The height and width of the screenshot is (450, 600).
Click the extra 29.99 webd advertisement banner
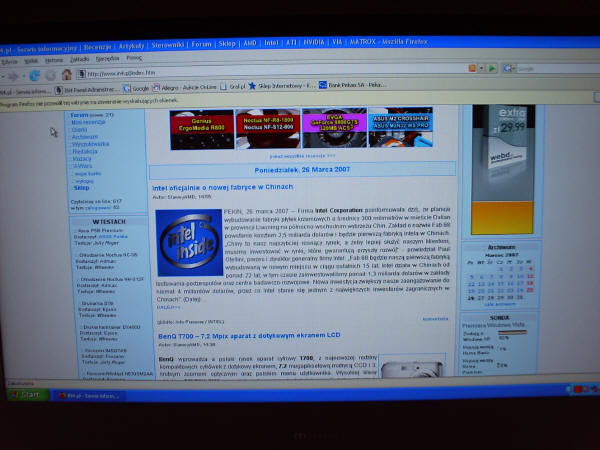click(x=503, y=169)
